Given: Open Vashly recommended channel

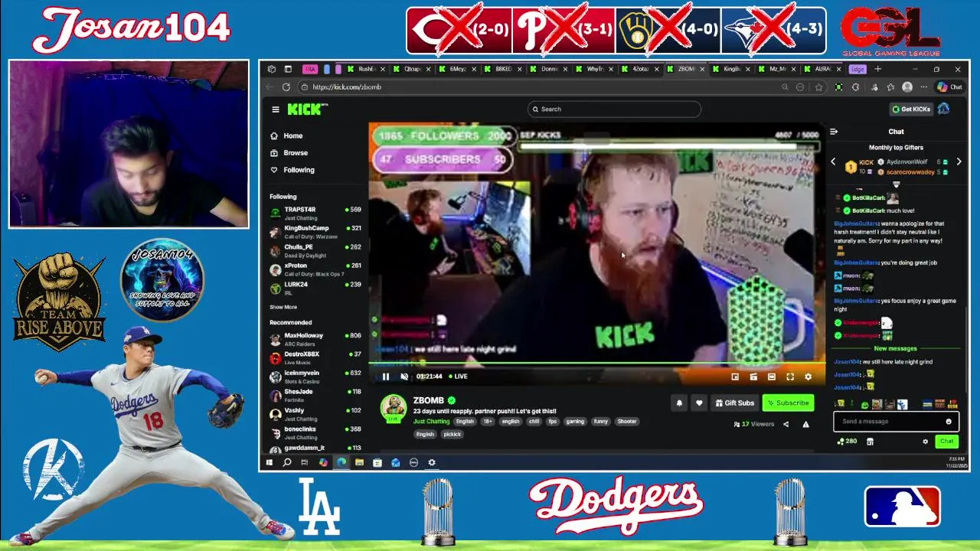Looking at the screenshot, I should (315, 414).
